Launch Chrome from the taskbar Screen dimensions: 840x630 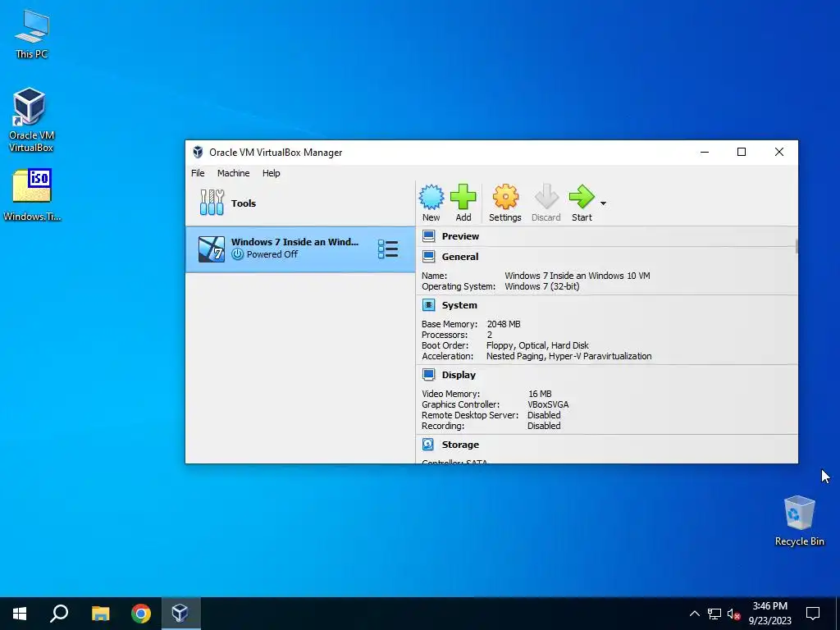pos(141,614)
